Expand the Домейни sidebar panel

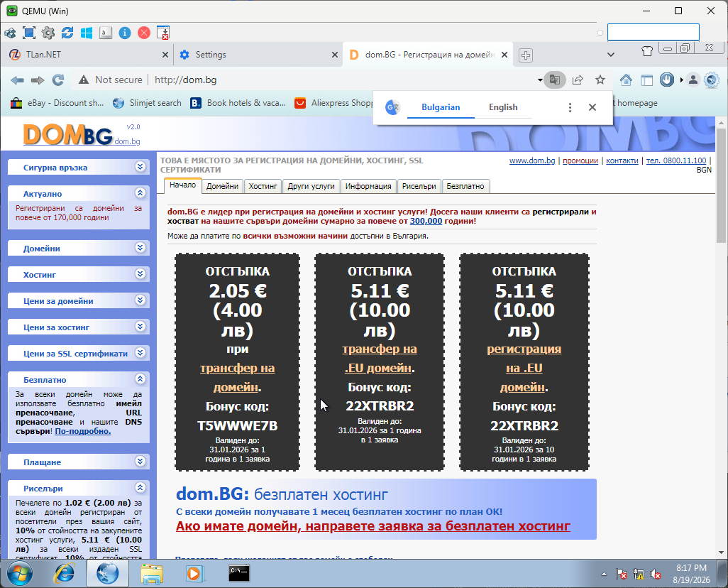pyautogui.click(x=140, y=247)
